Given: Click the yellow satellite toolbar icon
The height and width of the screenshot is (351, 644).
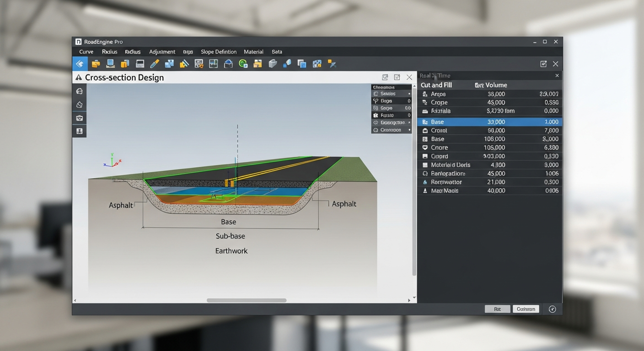Looking at the screenshot, I should (x=332, y=64).
